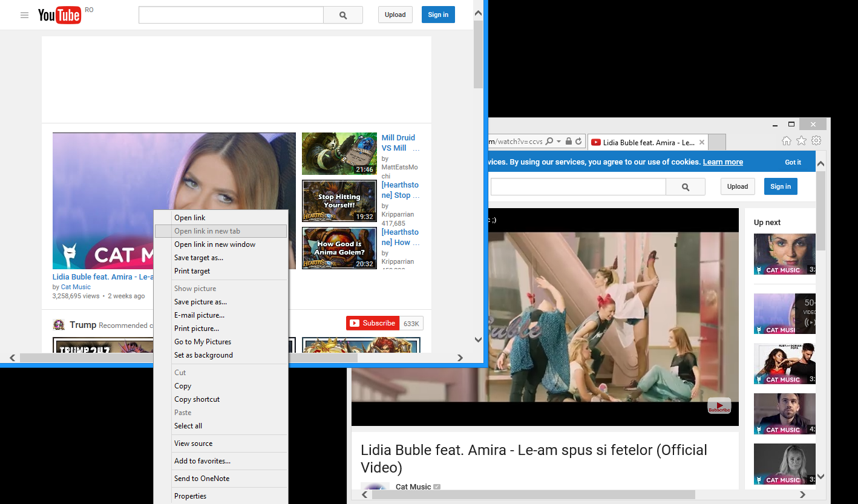Viewport: 858px width, 504px height.
Task: Open the 'Lidia Buble feat. Amira' video title link
Action: [103, 277]
